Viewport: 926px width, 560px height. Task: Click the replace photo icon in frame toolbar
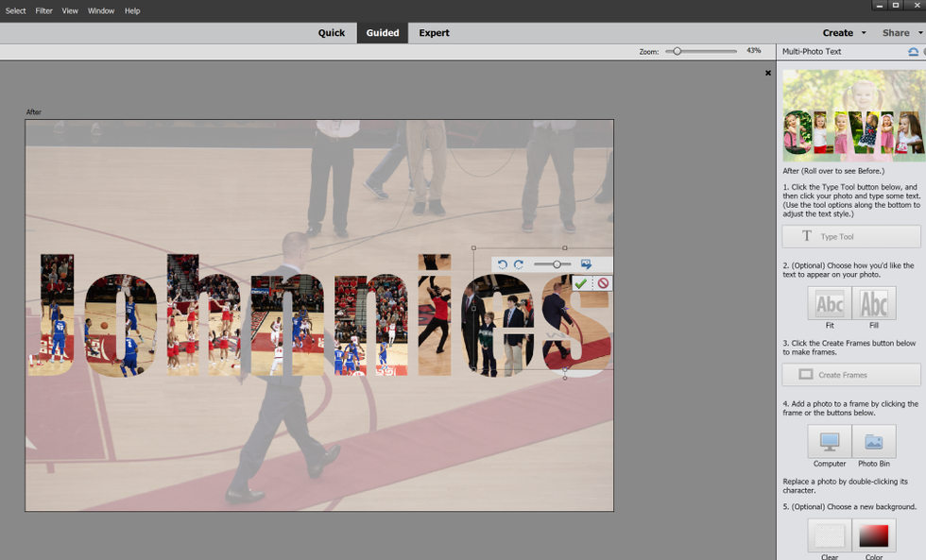pyautogui.click(x=586, y=264)
